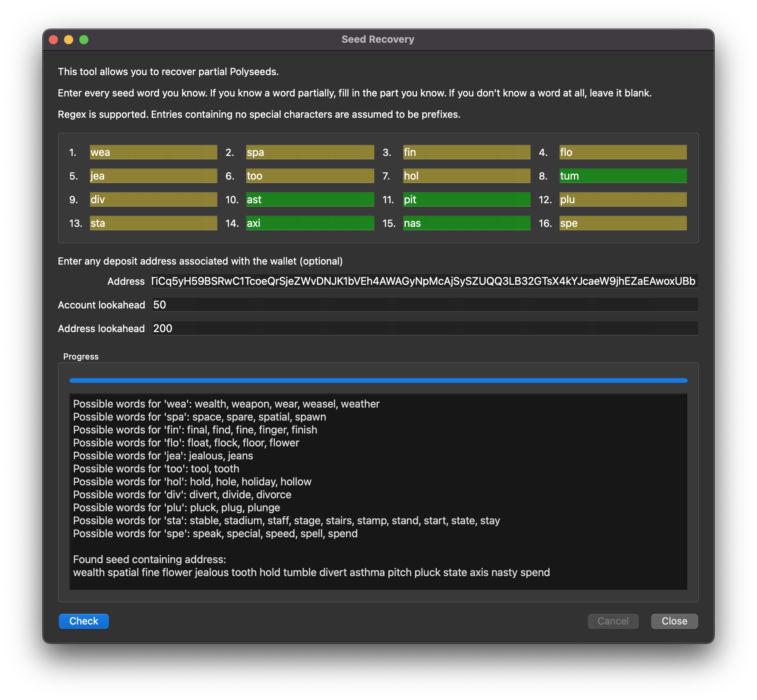Click the log line for 'flo' possible words
Screen dimensions: 757x700
tap(186, 443)
